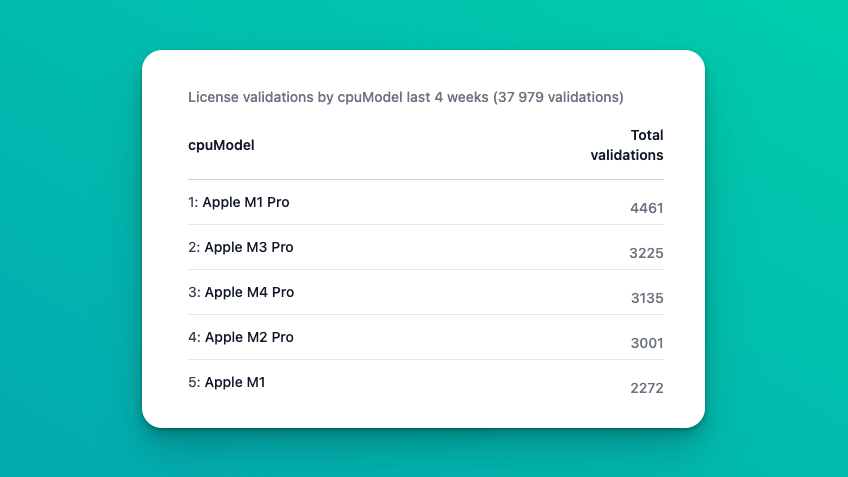Click the 4461 validations value
Image resolution: width=848 pixels, height=477 pixels.
(x=646, y=208)
